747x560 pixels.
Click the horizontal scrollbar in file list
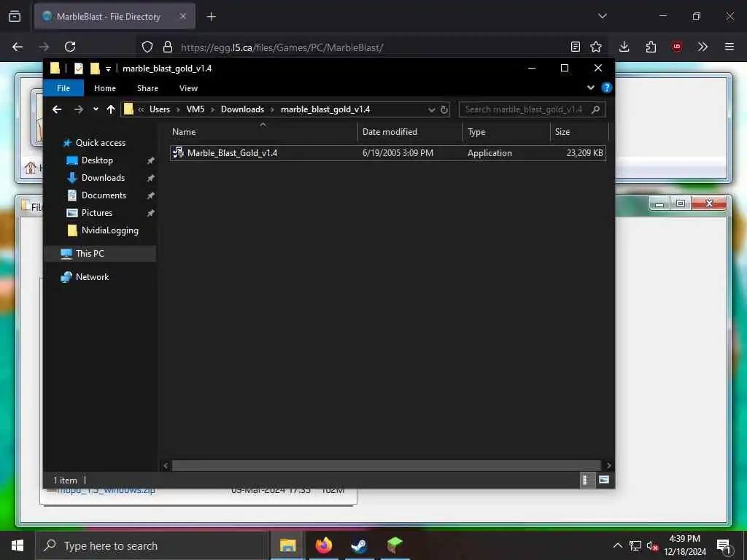[387, 466]
